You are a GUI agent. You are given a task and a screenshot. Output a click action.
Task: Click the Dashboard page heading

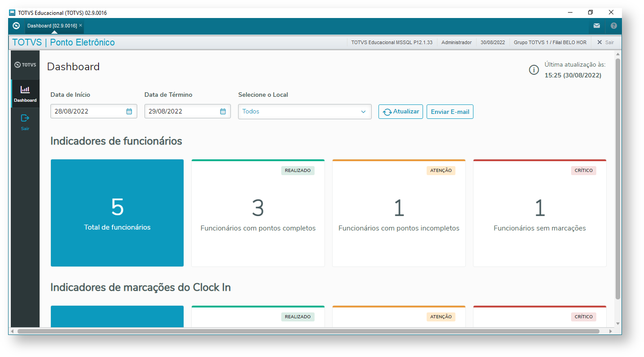73,67
